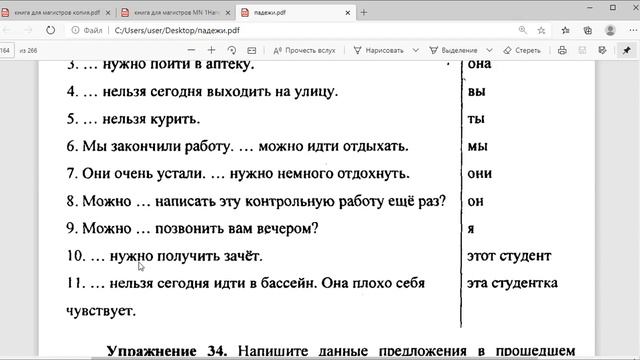Image resolution: width=640 pixels, height=360 pixels.
Task: Click sentence 7 'Они очень устали'
Action: tap(238, 173)
